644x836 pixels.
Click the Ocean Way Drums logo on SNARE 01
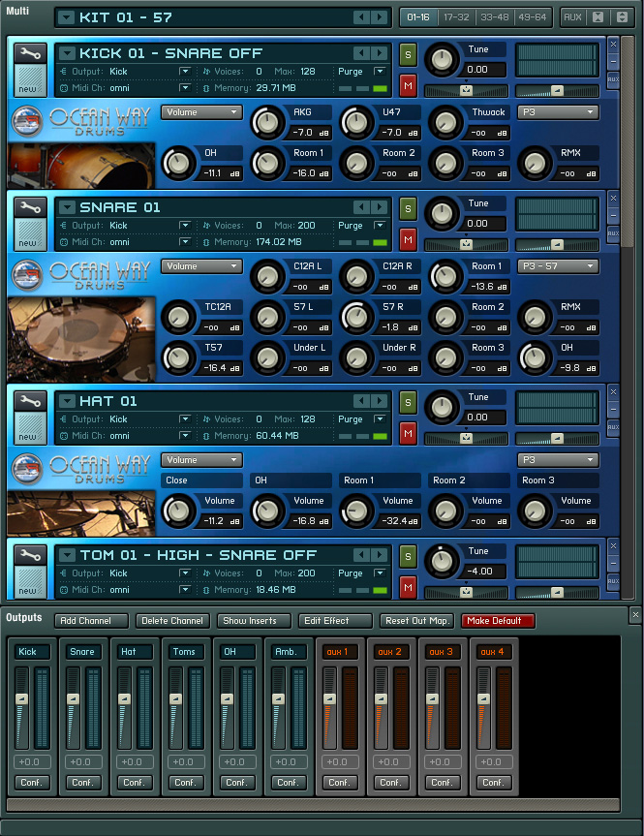click(x=81, y=273)
